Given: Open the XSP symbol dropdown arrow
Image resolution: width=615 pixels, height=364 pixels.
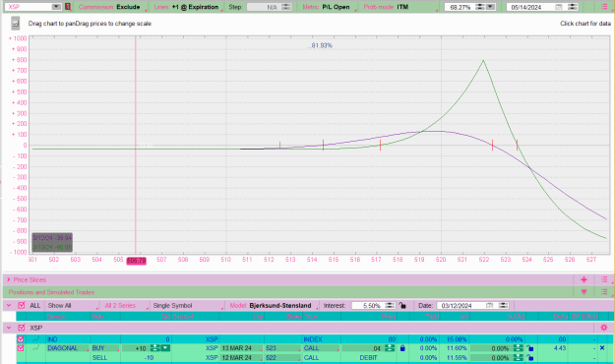Looking at the screenshot, I should (x=56, y=7).
